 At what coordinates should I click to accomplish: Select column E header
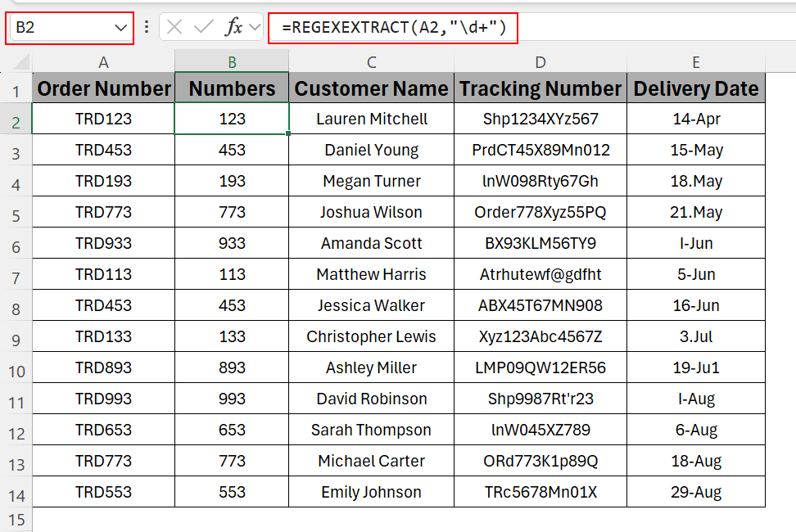(695, 62)
